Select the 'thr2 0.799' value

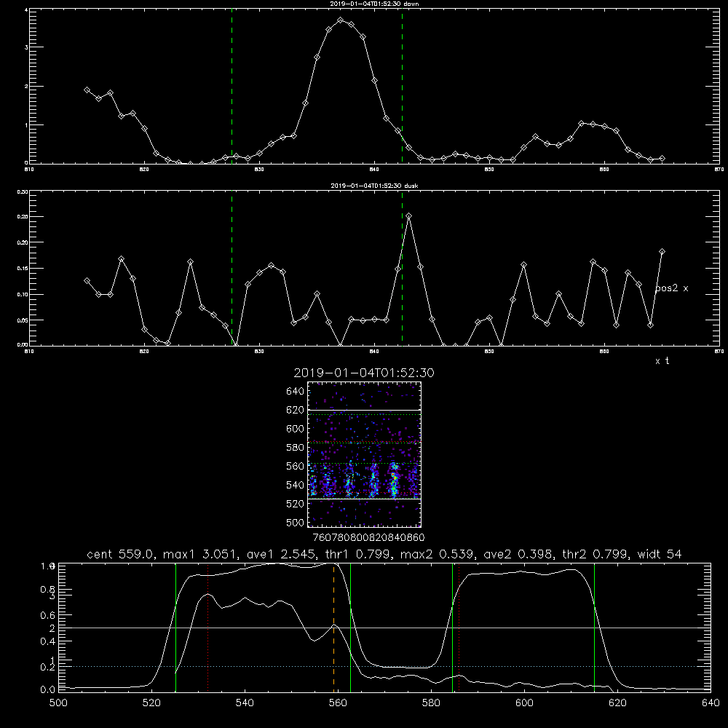tap(596, 554)
